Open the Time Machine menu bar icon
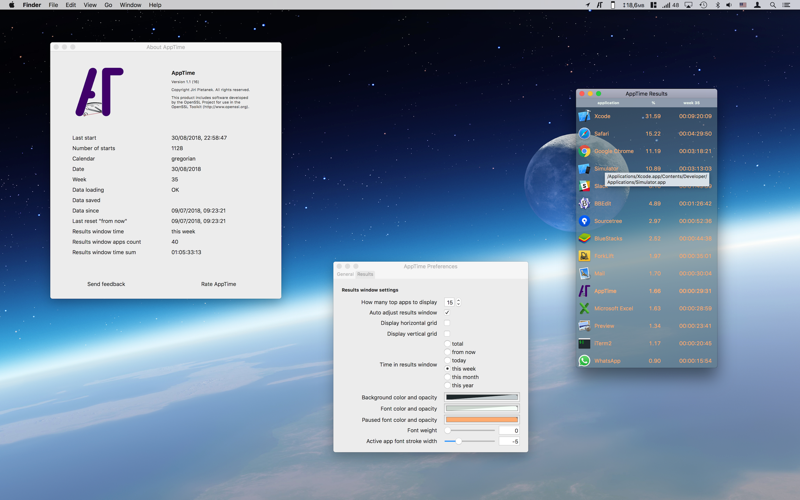The image size is (800, 500). [703, 5]
